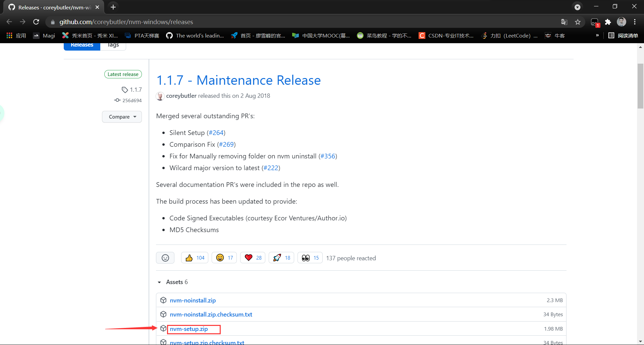This screenshot has height=345, width=644.
Task: Open the 1.1.7 tag link
Action: 132,90
